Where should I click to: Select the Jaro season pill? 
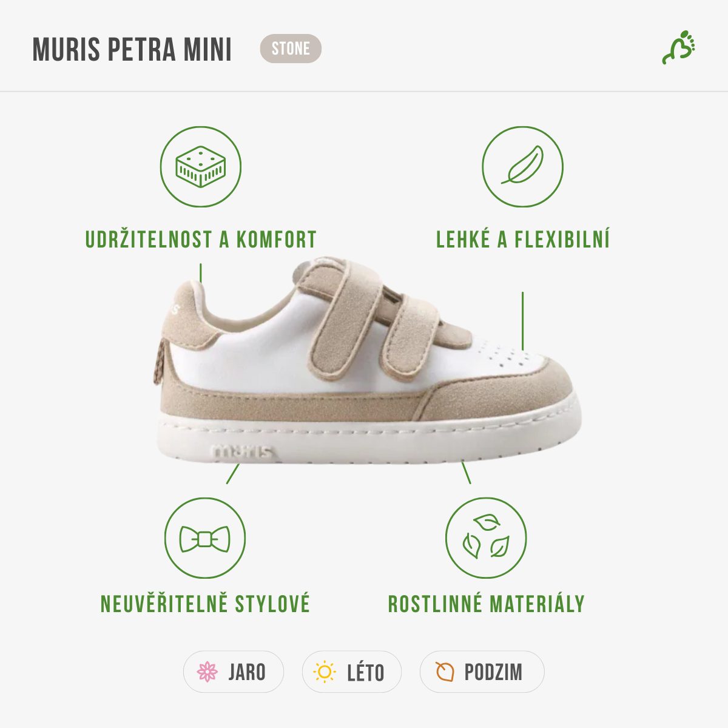click(234, 672)
